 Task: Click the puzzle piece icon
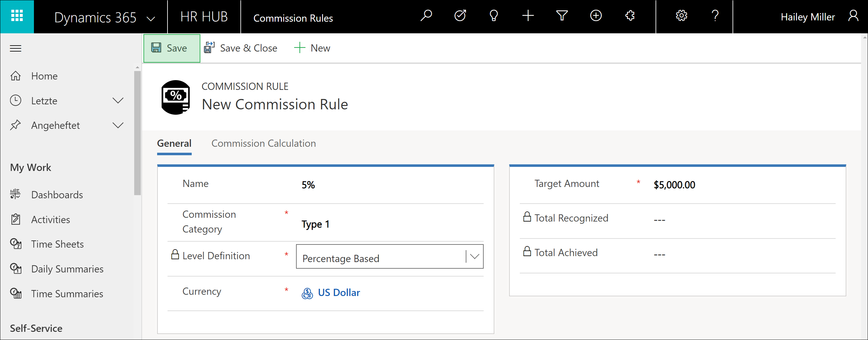pos(630,16)
